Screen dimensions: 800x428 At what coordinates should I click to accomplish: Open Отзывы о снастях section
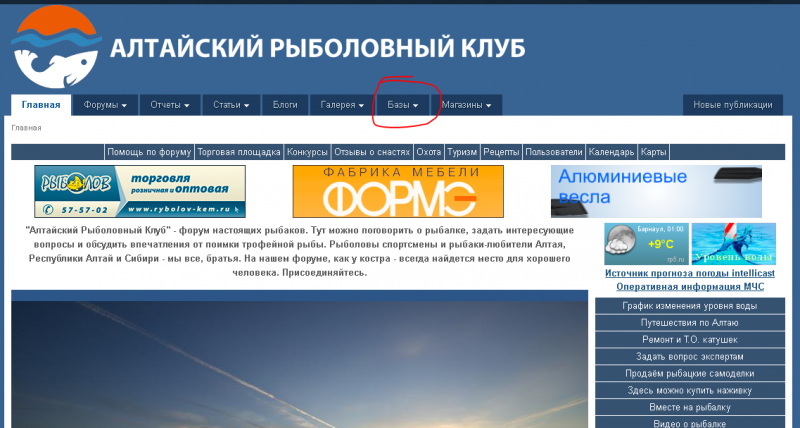[372, 152]
